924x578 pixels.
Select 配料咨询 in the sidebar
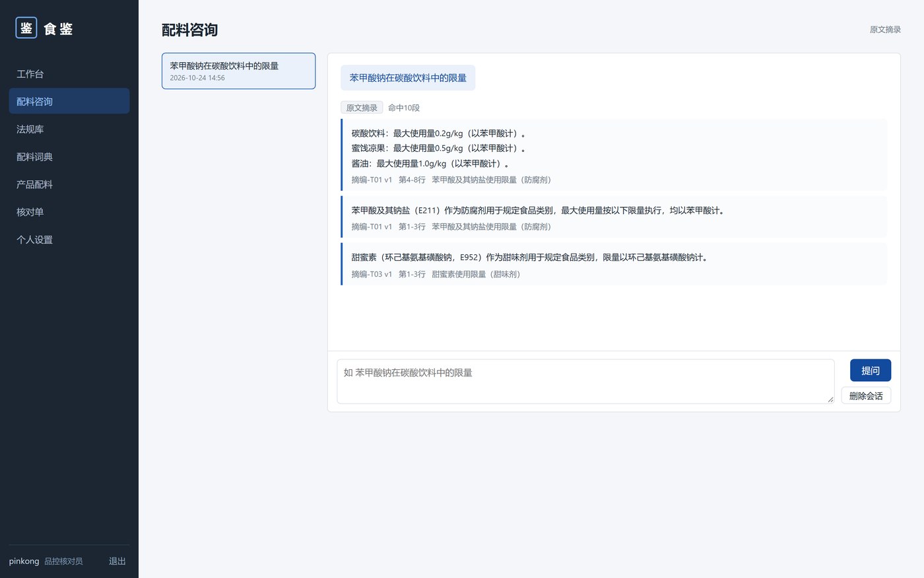click(x=69, y=101)
